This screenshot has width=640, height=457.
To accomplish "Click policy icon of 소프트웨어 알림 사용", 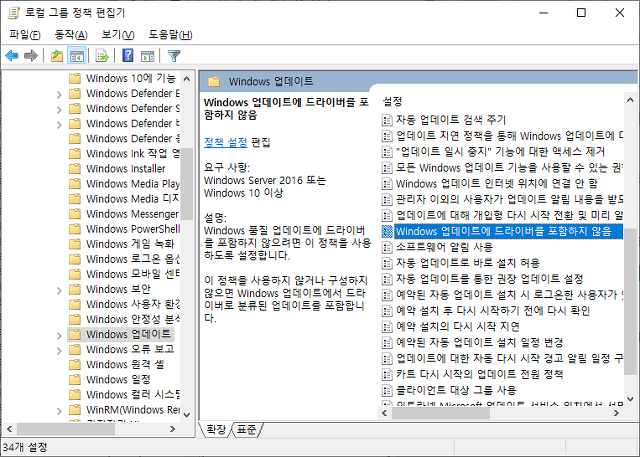I will click(387, 247).
